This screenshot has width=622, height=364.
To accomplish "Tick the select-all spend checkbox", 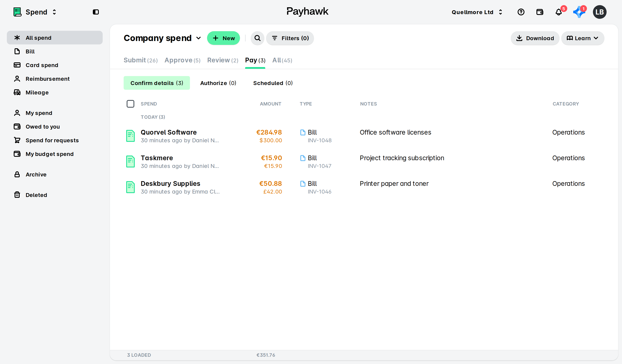I will coord(130,104).
